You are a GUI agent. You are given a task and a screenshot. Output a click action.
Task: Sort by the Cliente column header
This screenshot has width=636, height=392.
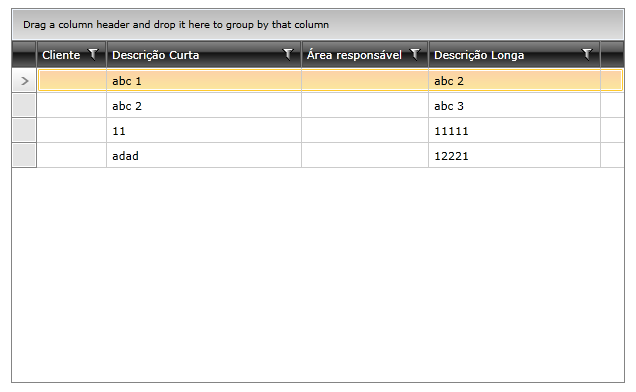pyautogui.click(x=61, y=55)
